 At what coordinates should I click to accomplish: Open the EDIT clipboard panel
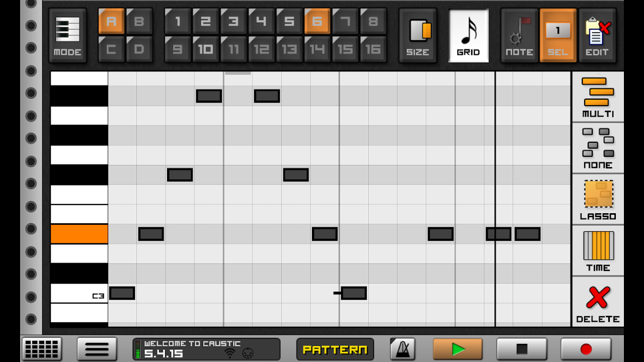(x=597, y=35)
